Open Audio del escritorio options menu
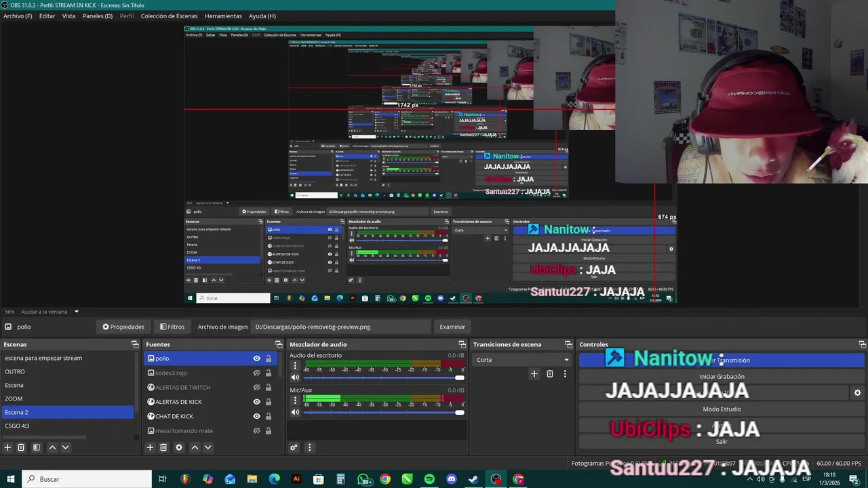Viewport: 868px width, 488px height. tap(294, 366)
